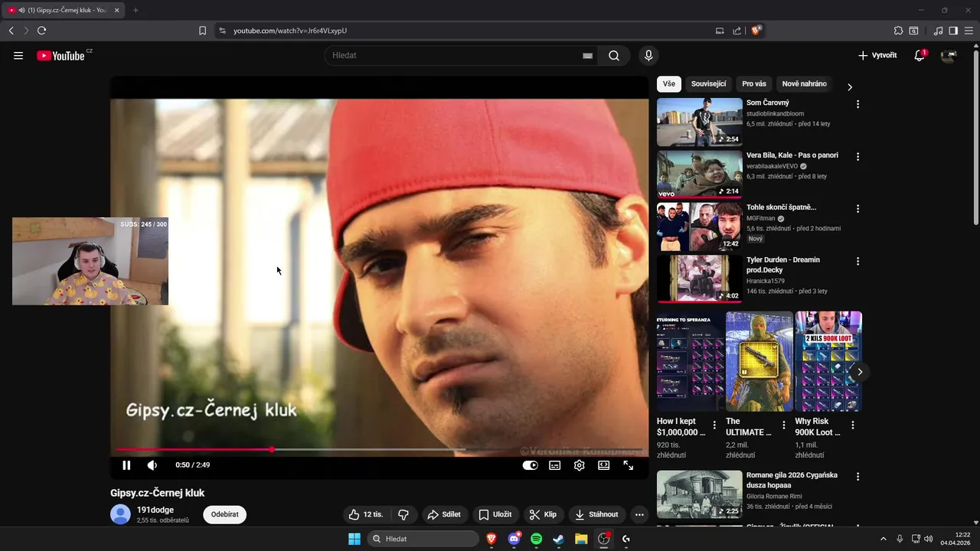The width and height of the screenshot is (980, 551).
Task: Open options for How I kept $1,000,000 short
Action: [714, 425]
